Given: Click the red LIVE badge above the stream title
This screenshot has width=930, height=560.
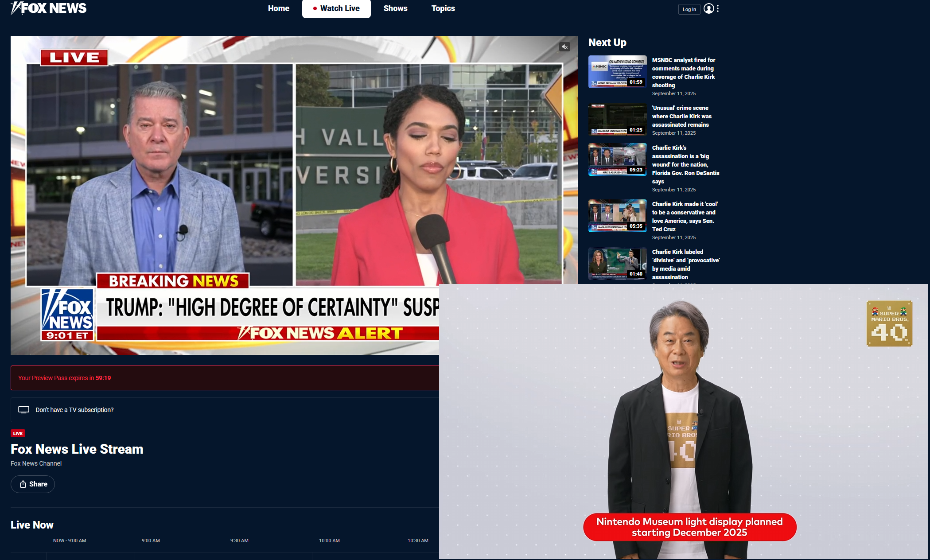Looking at the screenshot, I should pyautogui.click(x=18, y=433).
